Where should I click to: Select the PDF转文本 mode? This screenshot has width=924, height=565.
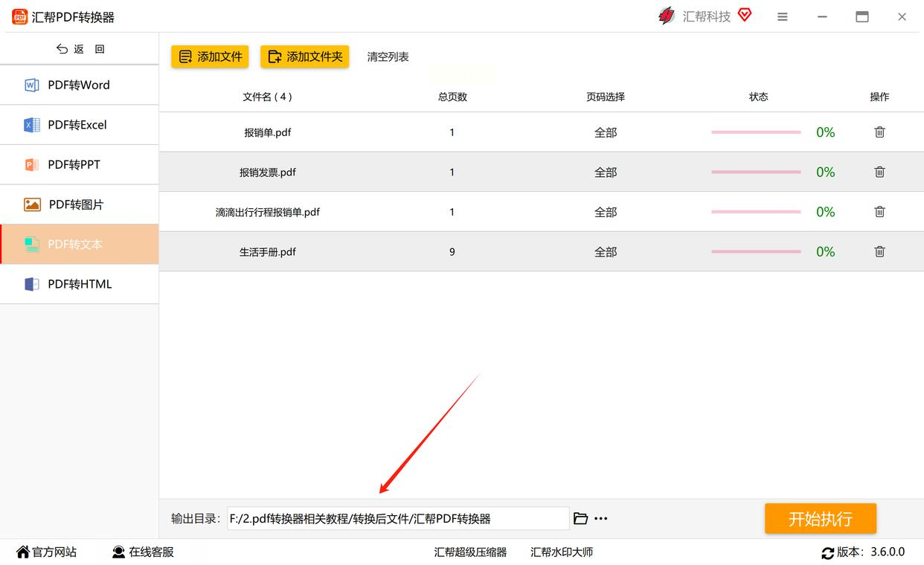coord(80,244)
